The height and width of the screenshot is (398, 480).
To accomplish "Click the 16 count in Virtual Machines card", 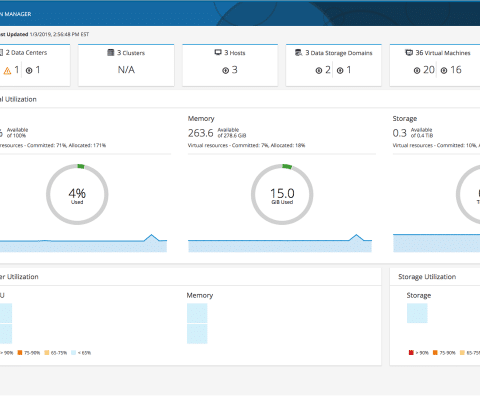I will [456, 70].
